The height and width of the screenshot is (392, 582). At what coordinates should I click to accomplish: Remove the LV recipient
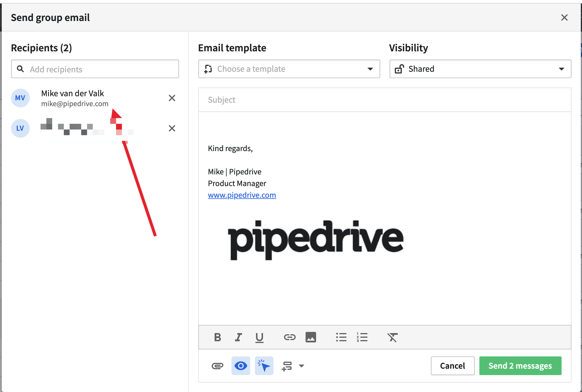click(x=172, y=128)
